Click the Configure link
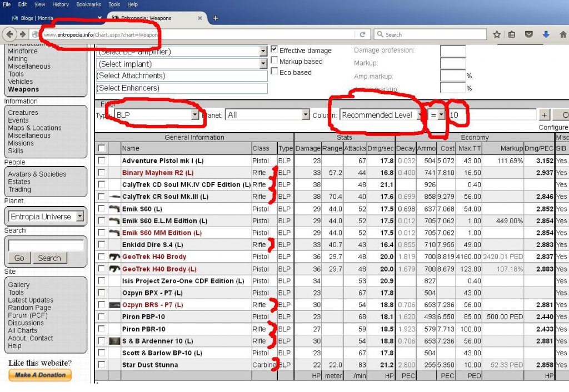Screen dimensions: 569x392 [x=553, y=128]
